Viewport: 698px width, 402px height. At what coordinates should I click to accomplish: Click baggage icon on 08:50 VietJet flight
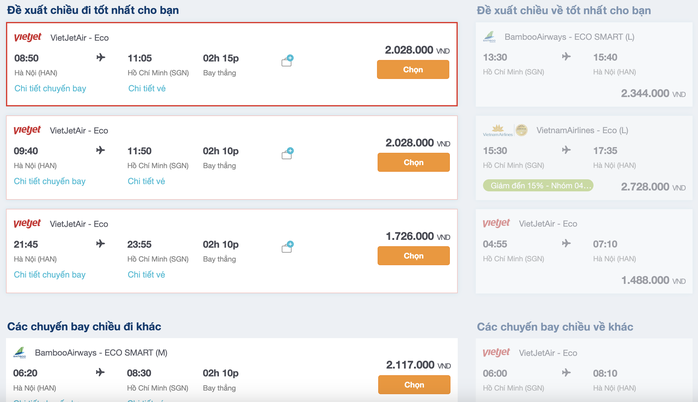coord(287,61)
